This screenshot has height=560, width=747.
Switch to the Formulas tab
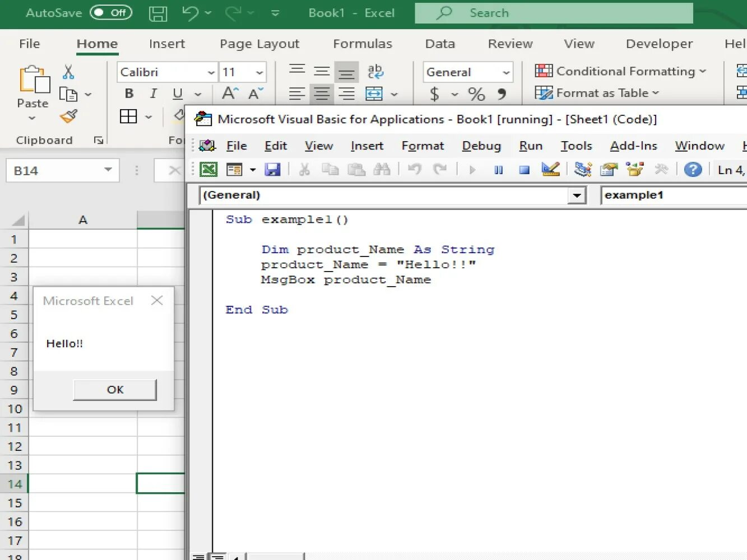(363, 44)
